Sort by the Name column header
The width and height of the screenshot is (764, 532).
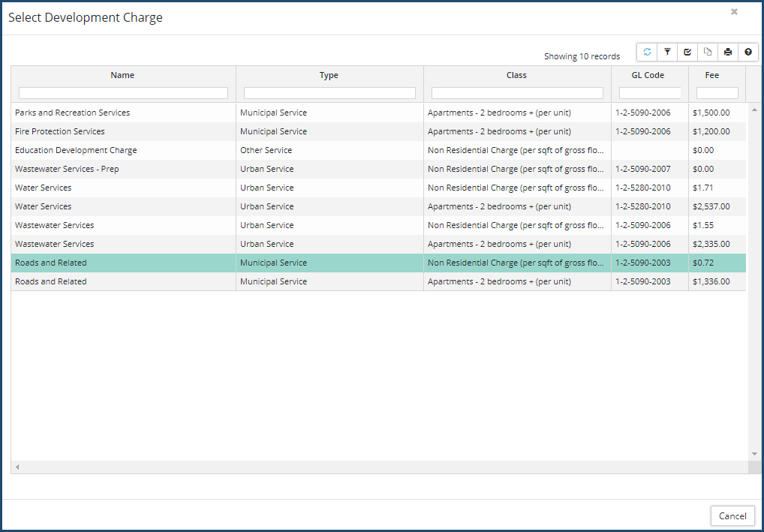point(122,75)
